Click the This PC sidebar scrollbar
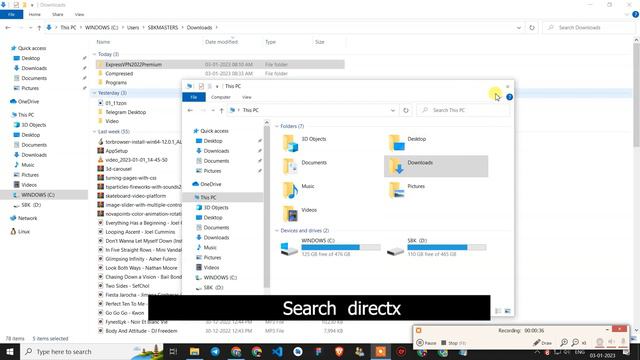 (267, 207)
